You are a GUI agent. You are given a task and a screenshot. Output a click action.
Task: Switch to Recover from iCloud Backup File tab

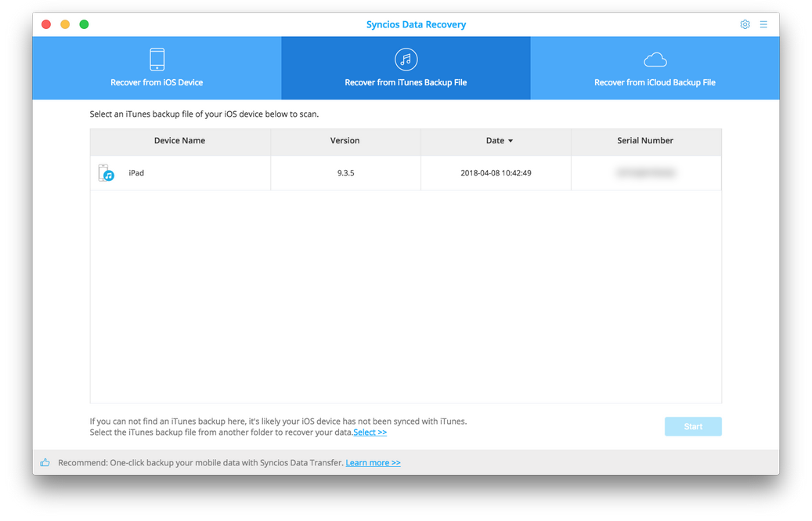[655, 68]
